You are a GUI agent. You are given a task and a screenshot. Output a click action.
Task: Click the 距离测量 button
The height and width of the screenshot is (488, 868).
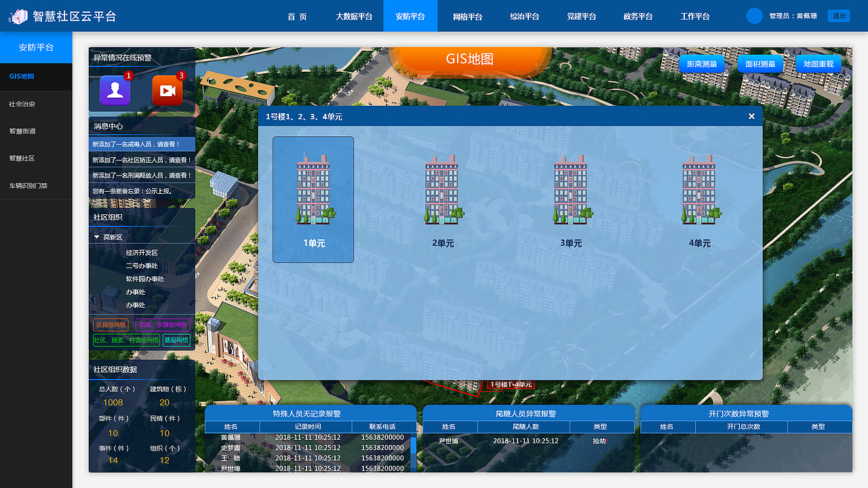pos(702,64)
